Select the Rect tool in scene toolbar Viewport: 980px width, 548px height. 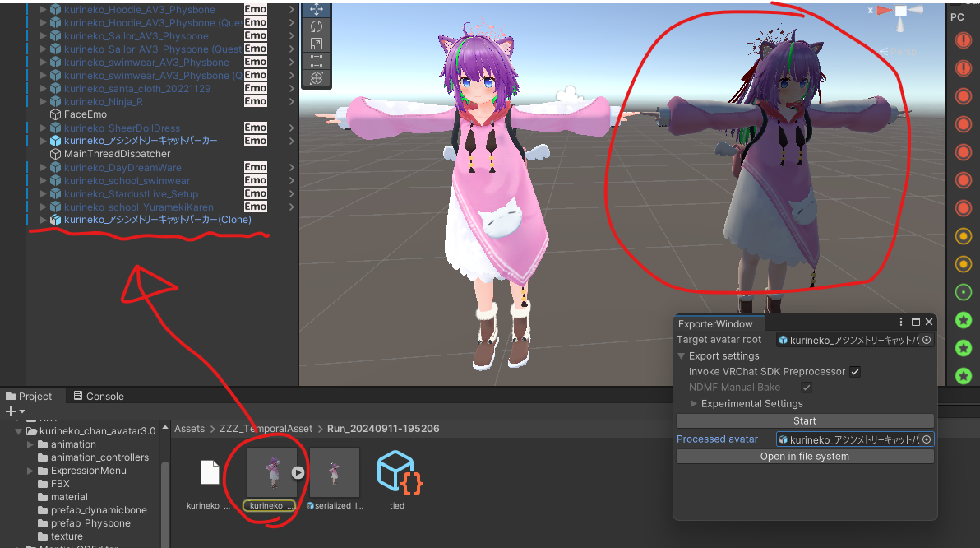[317, 61]
